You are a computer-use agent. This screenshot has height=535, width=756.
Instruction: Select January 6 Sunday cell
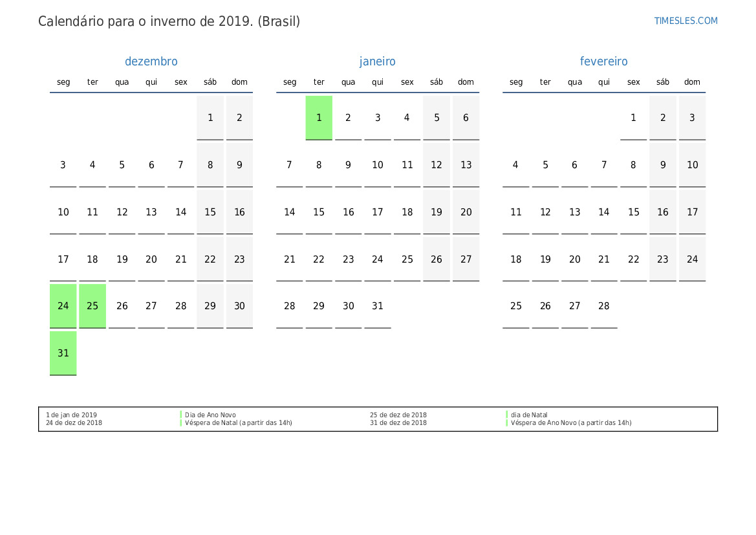466,118
